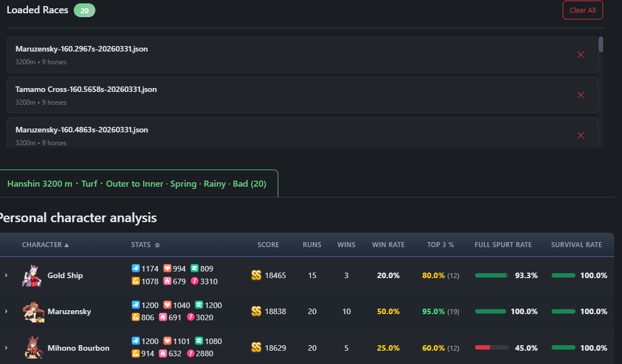This screenshot has height=364, width=622.
Task: Click Mihono Bourbon's total stats 2880 icon
Action: (190, 353)
